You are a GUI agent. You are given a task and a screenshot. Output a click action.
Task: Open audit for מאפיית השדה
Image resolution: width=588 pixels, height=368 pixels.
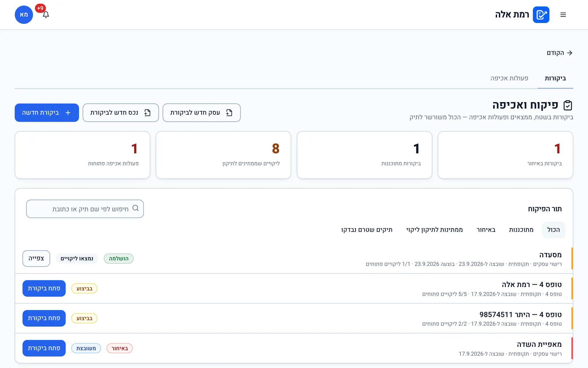pos(44,348)
